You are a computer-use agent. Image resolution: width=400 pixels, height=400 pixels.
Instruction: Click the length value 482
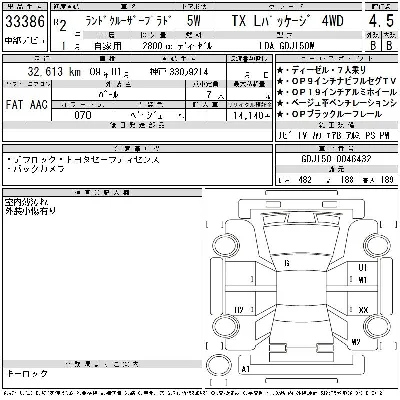tap(305, 180)
